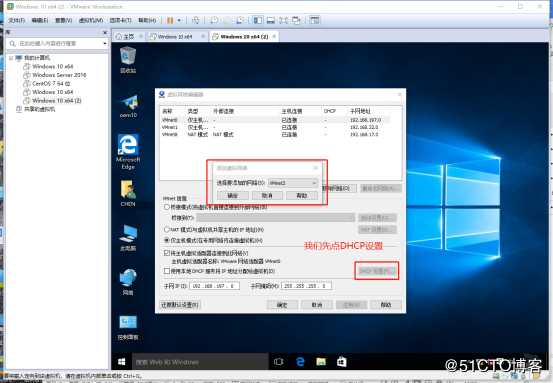Select the NAT mode radio button
553x383 pixels.
tap(167, 230)
